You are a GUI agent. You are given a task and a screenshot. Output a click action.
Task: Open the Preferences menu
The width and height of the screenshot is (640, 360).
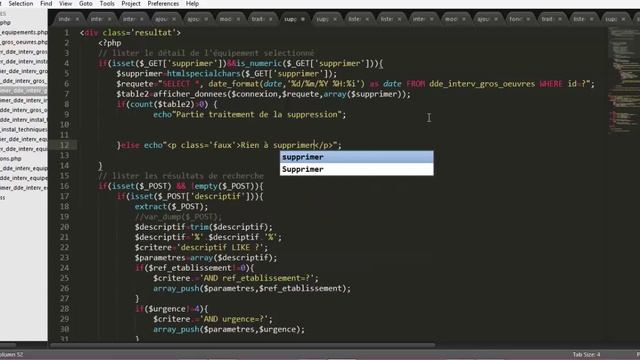pos(163,4)
